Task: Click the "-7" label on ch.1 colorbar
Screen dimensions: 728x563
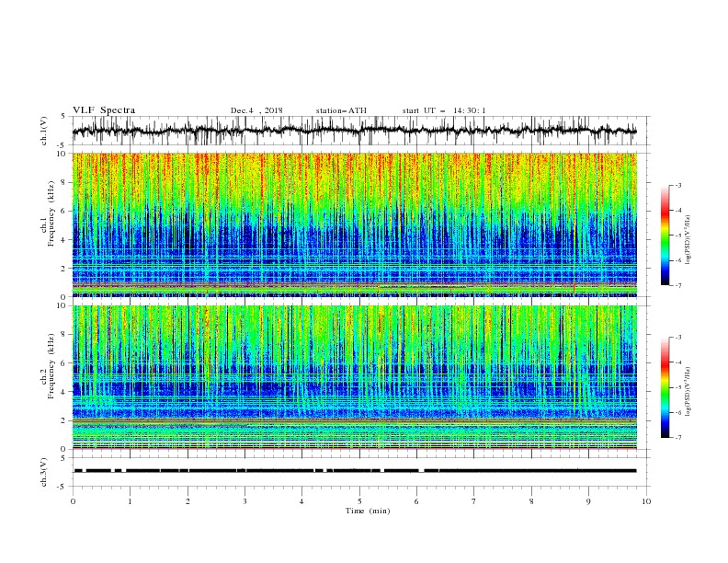Action: (678, 285)
